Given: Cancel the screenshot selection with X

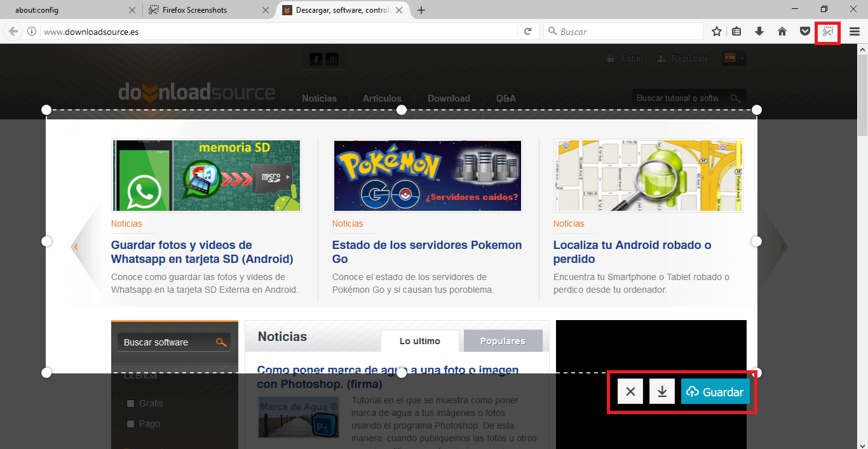Looking at the screenshot, I should [x=630, y=391].
